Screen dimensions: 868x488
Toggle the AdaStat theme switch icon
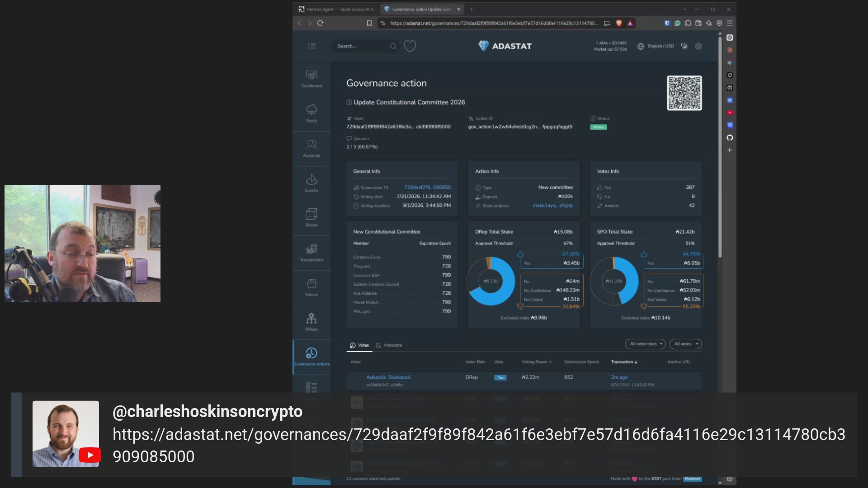click(x=684, y=46)
